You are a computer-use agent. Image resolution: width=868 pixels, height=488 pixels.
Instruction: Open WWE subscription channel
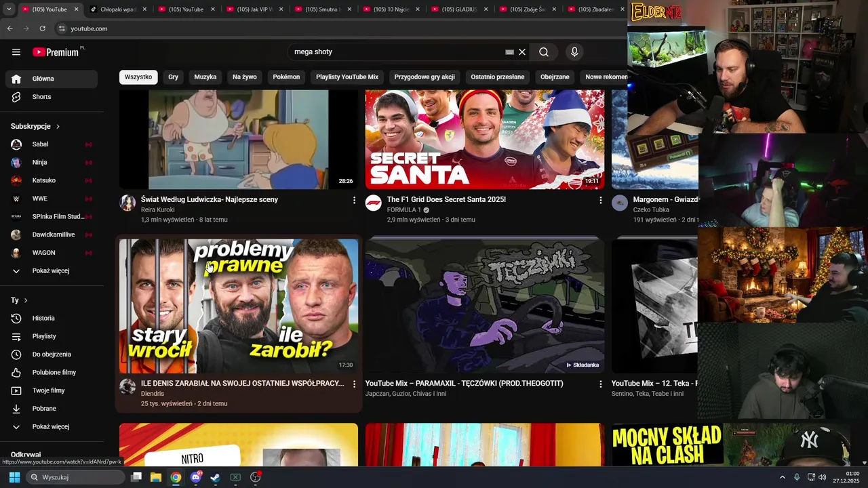pos(52,199)
